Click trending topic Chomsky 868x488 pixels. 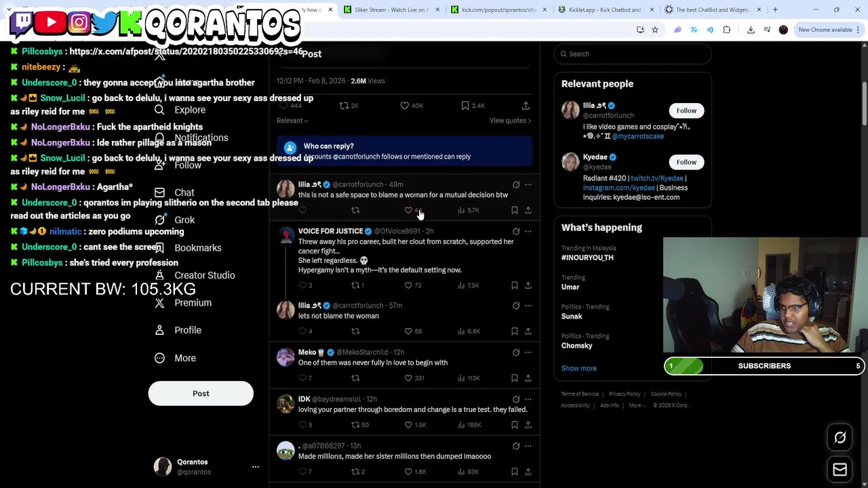pyautogui.click(x=576, y=346)
